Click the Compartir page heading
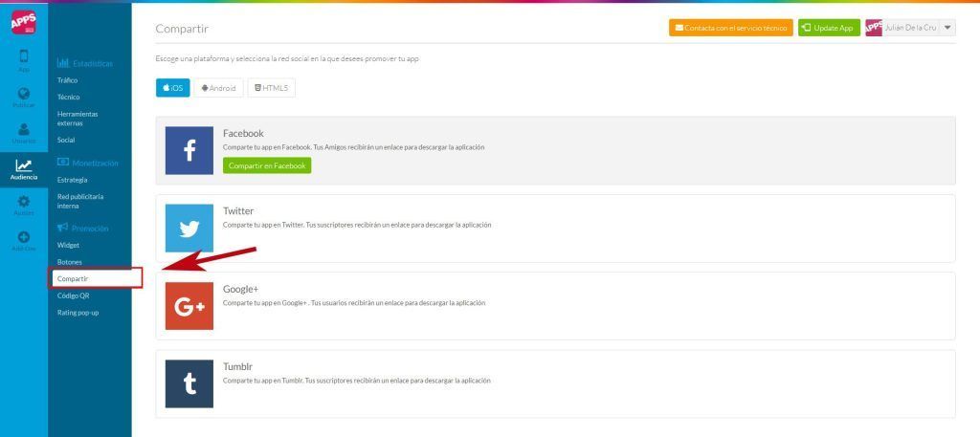This screenshot has height=437, width=980. pyautogui.click(x=182, y=29)
